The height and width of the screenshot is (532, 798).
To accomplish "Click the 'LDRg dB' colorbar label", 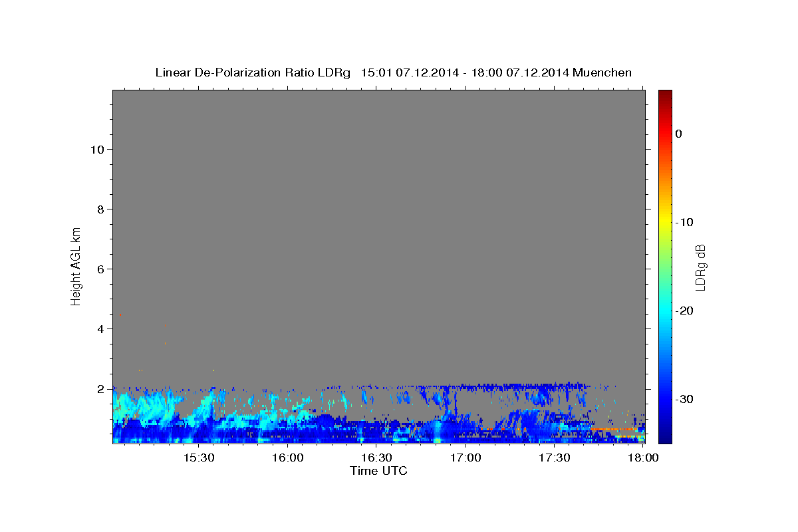I will [x=700, y=267].
